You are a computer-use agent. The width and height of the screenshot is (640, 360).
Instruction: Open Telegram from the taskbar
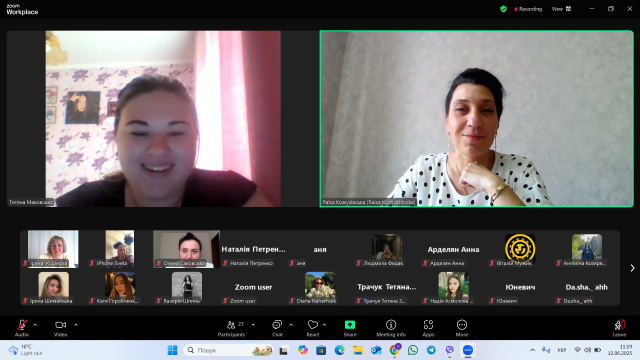point(431,350)
